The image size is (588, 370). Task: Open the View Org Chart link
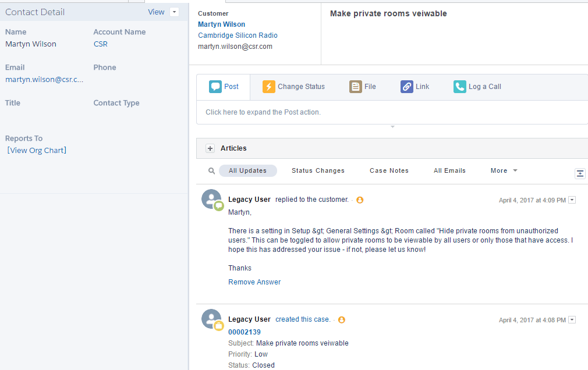tap(36, 150)
